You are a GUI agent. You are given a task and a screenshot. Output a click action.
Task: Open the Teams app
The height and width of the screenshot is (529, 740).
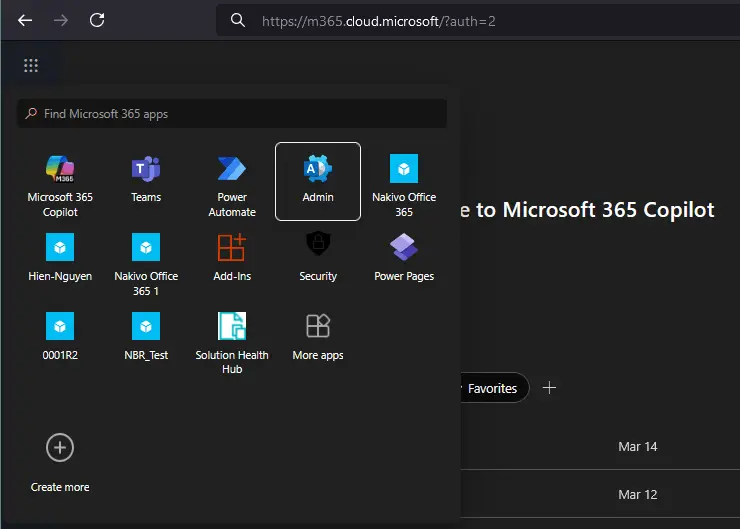pos(146,179)
